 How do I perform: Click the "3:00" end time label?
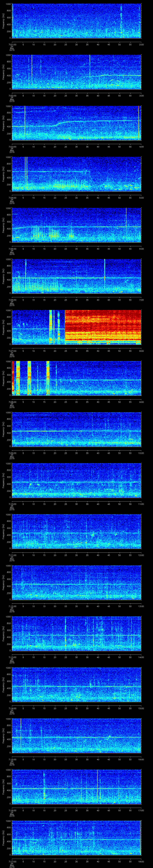click(x=141, y=96)
